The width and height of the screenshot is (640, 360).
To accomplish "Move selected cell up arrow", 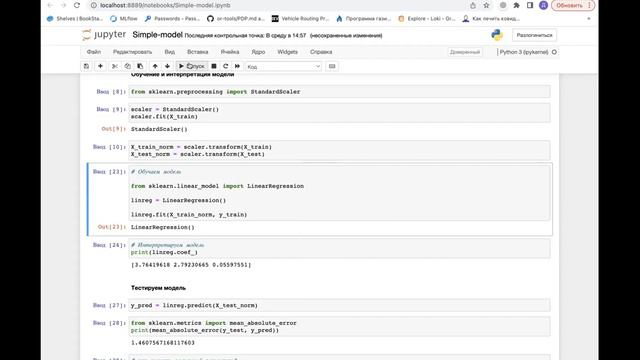I will point(155,66).
